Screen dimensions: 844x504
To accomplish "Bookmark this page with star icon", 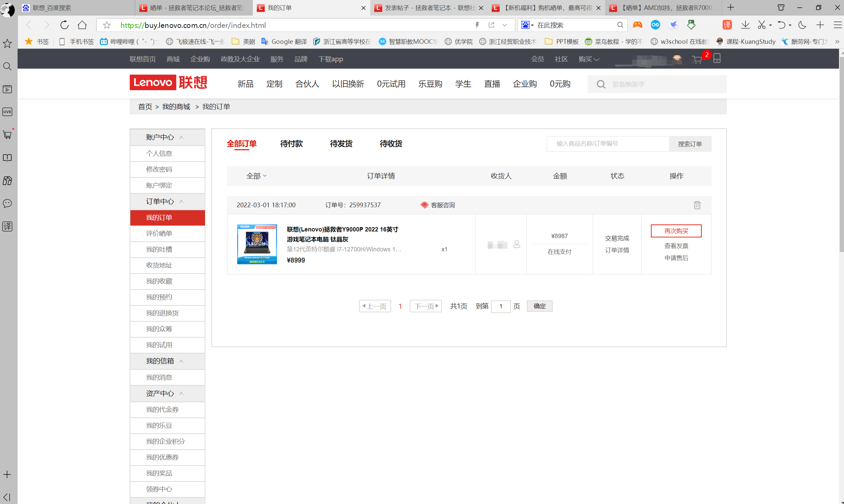I will (x=107, y=25).
